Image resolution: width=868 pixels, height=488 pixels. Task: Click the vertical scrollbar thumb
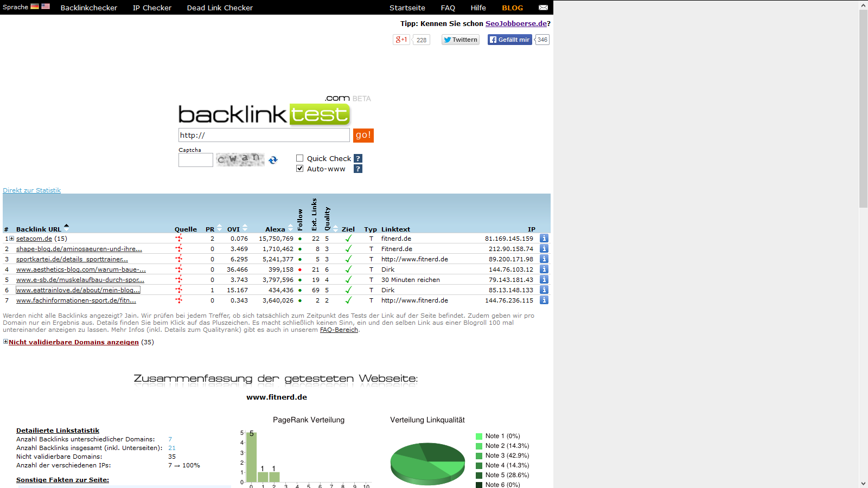pyautogui.click(x=864, y=109)
